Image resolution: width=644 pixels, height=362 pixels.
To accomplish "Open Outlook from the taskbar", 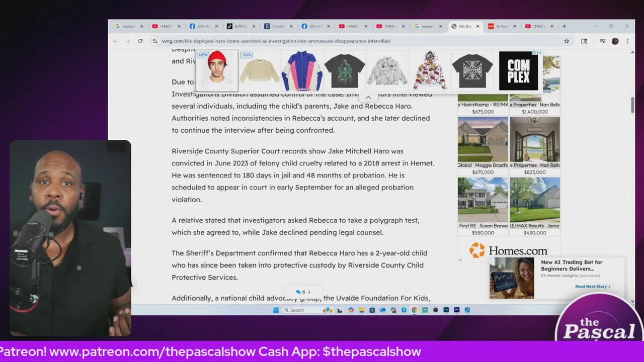I will coord(382,310).
